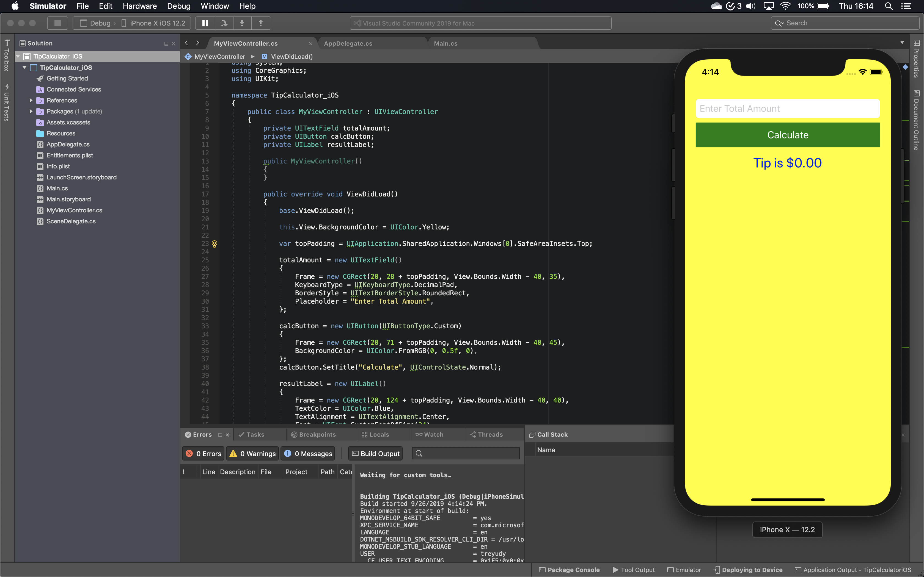924x577 pixels.
Task: Stop the debugging session
Action: [x=57, y=23]
